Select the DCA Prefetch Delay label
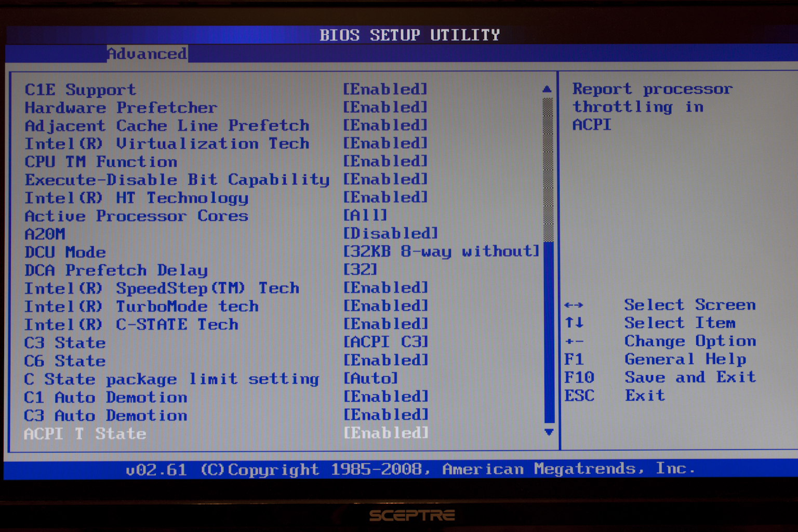The height and width of the screenshot is (532, 798). [x=116, y=271]
